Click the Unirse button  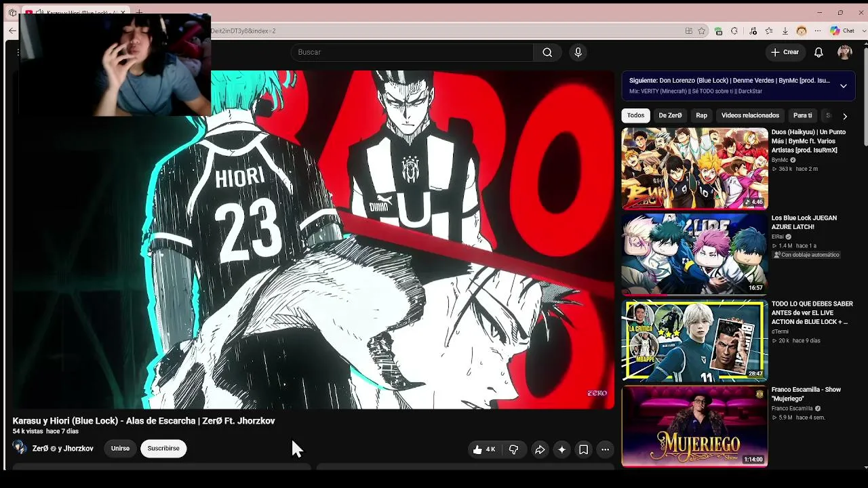pyautogui.click(x=120, y=448)
